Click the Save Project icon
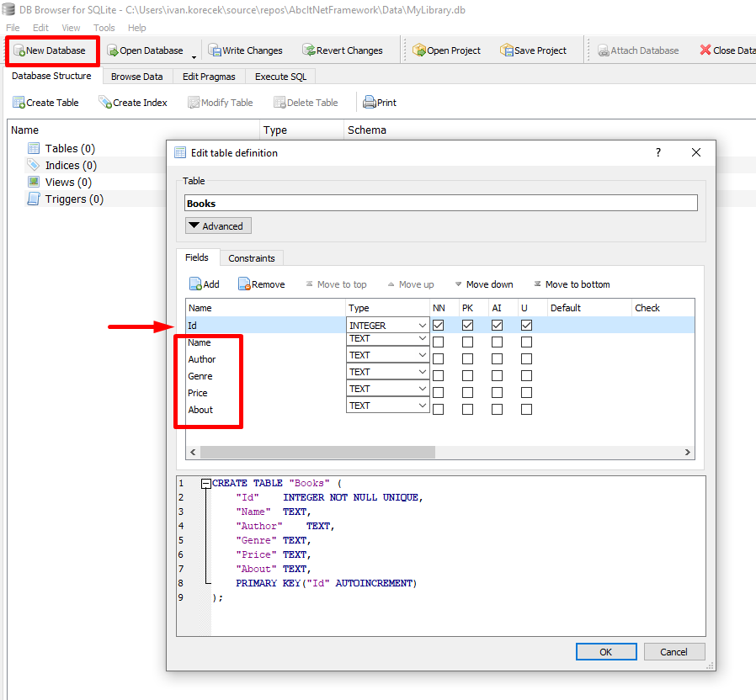Viewport: 756px width, 700px height. 506,50
